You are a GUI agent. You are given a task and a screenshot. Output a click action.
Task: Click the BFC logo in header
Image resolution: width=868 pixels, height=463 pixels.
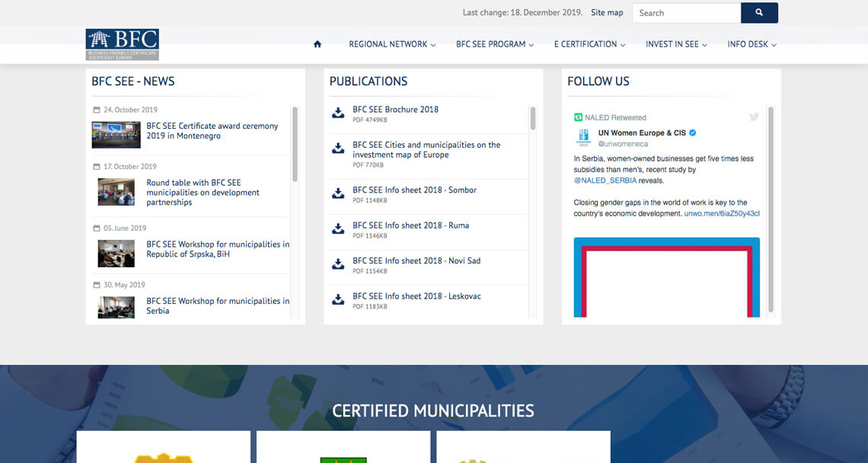[123, 44]
